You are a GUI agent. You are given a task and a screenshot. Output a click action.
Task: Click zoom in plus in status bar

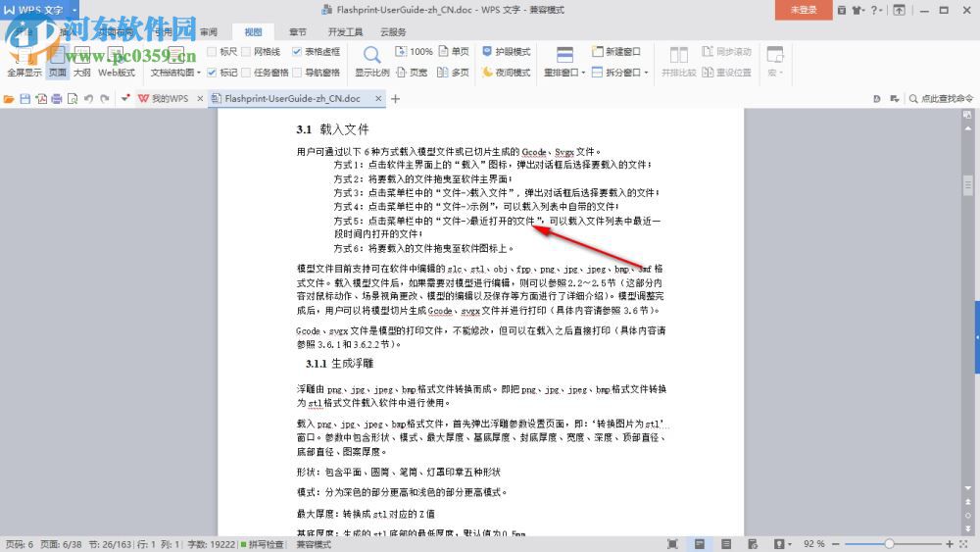950,544
